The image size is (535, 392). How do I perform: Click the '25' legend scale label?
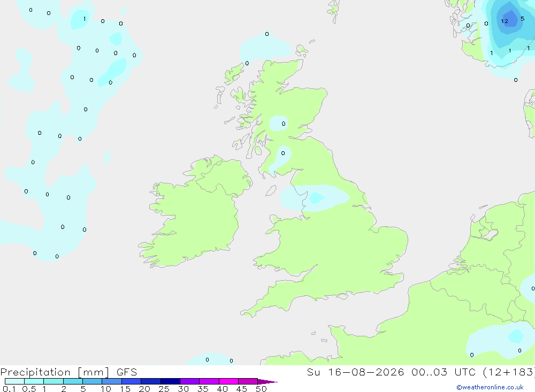pos(164,389)
